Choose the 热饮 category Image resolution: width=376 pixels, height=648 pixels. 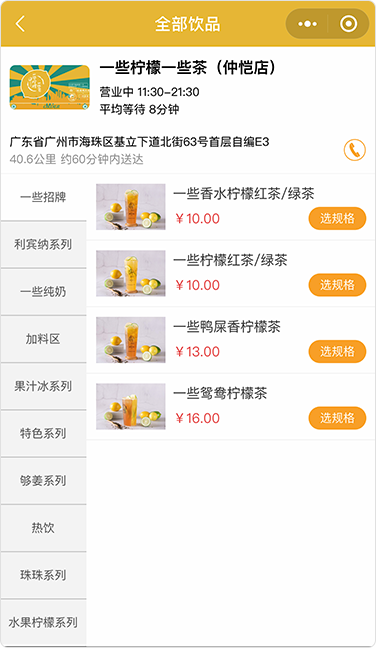click(x=43, y=528)
